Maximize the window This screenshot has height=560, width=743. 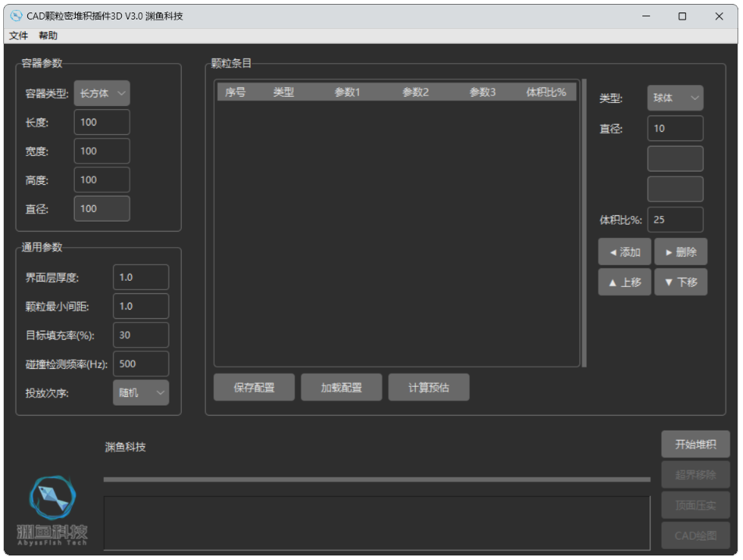tap(682, 16)
